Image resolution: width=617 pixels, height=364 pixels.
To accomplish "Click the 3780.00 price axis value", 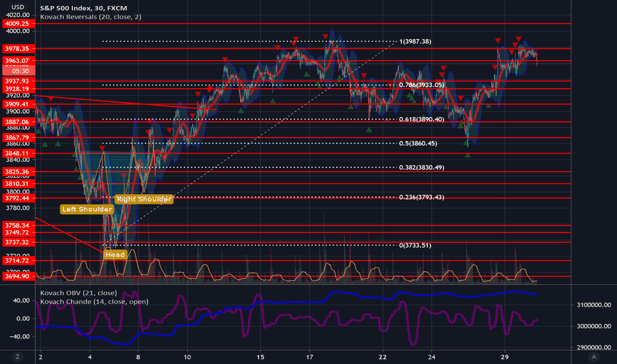I will pos(18,208).
